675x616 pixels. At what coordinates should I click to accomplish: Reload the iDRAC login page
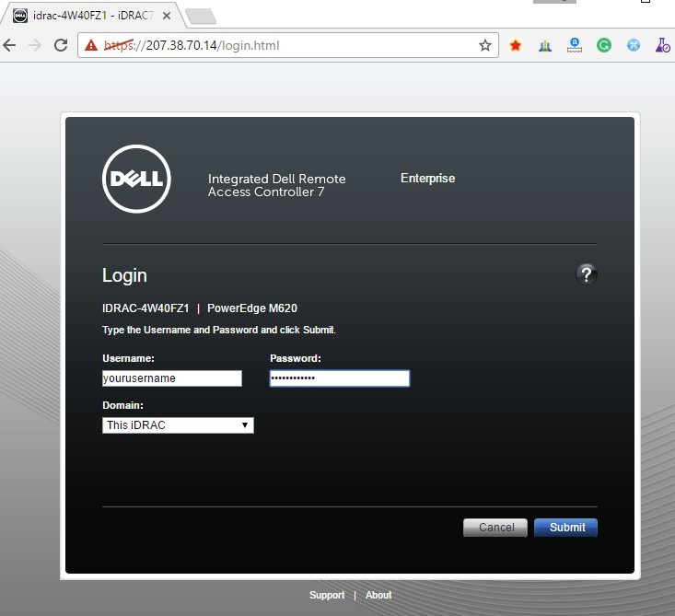tap(61, 45)
